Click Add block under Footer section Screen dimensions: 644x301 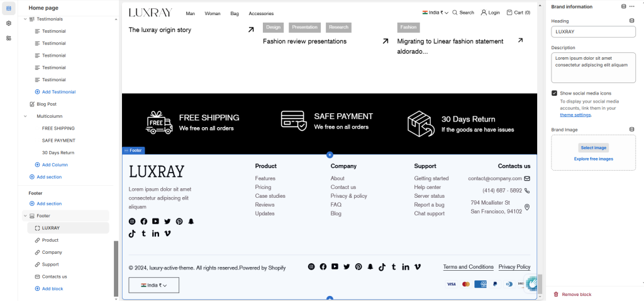pos(49,288)
